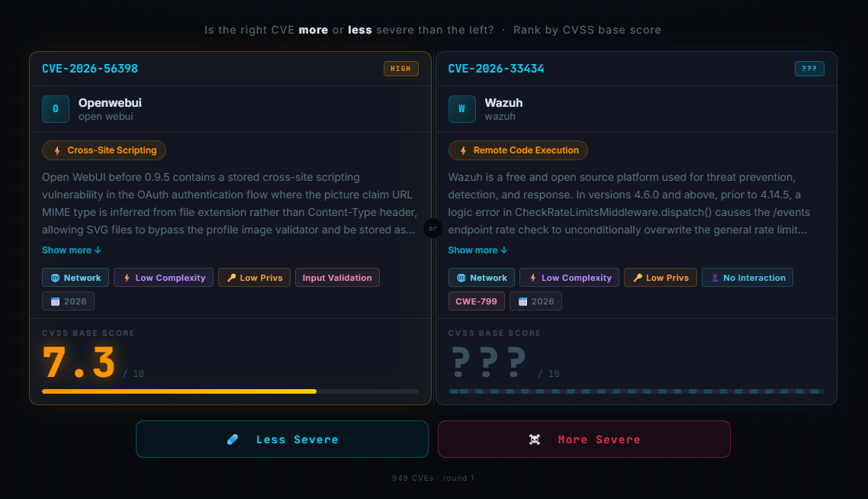Click the 2026 year chip on Wazuh card
This screenshot has width=868, height=499.
[536, 301]
